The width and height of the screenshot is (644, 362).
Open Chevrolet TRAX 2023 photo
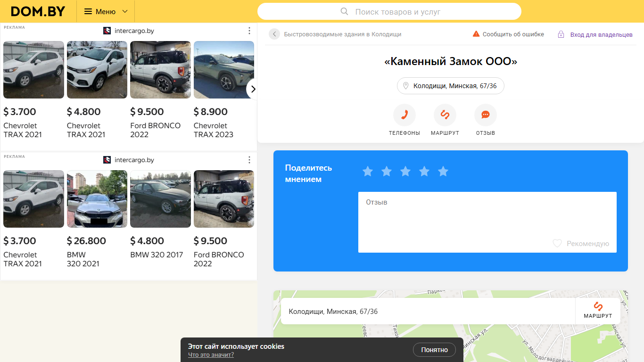coord(224,70)
